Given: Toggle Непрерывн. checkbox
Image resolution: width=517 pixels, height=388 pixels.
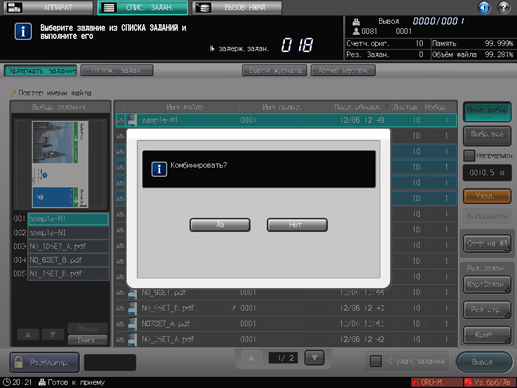Looking at the screenshot, I should (x=469, y=156).
